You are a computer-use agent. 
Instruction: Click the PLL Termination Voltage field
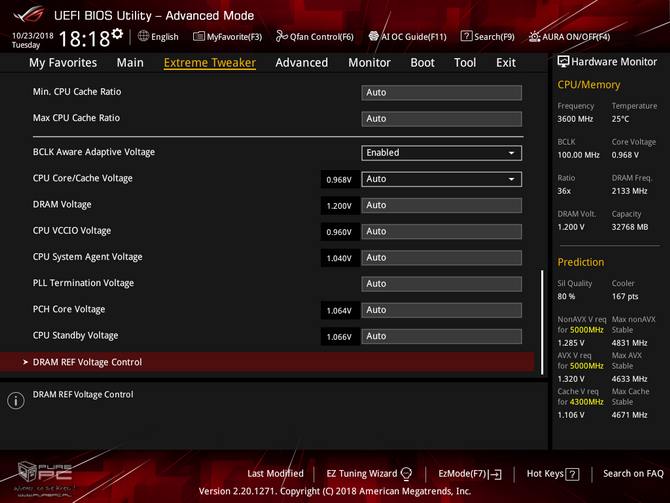441,284
